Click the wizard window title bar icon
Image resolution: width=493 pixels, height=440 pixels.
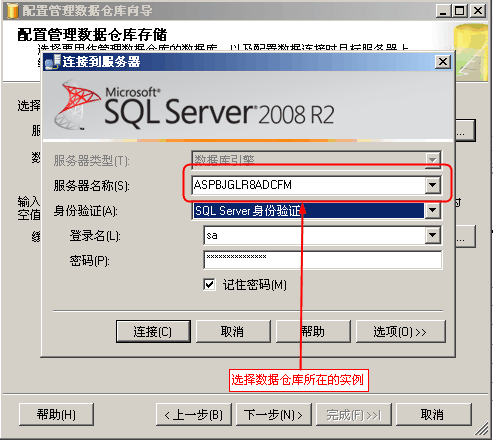(x=13, y=10)
